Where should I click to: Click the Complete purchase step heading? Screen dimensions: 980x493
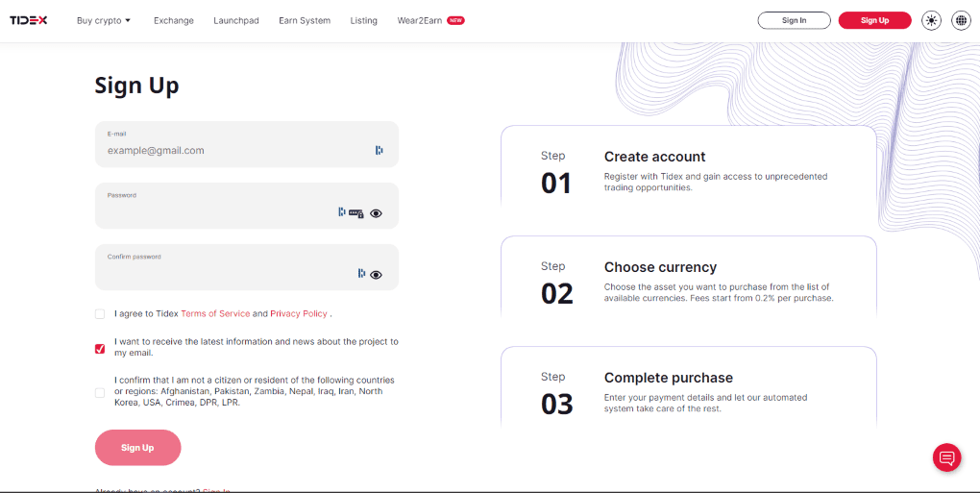668,378
